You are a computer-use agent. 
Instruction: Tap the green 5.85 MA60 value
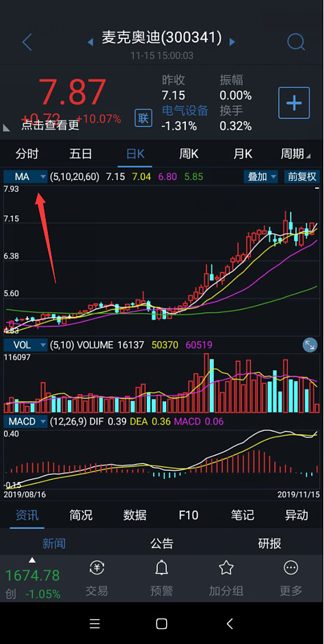click(x=193, y=177)
